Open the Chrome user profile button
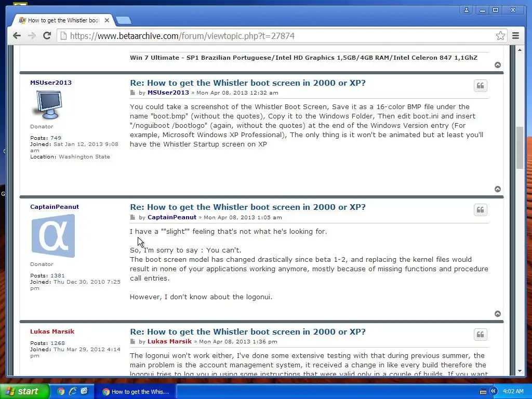This screenshot has height=399, width=532. pyautogui.click(x=467, y=10)
